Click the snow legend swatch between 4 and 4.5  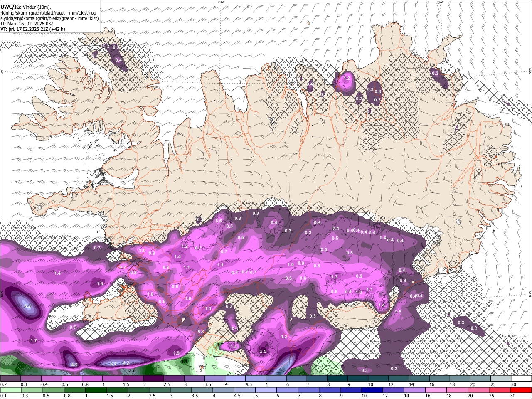[235, 379]
